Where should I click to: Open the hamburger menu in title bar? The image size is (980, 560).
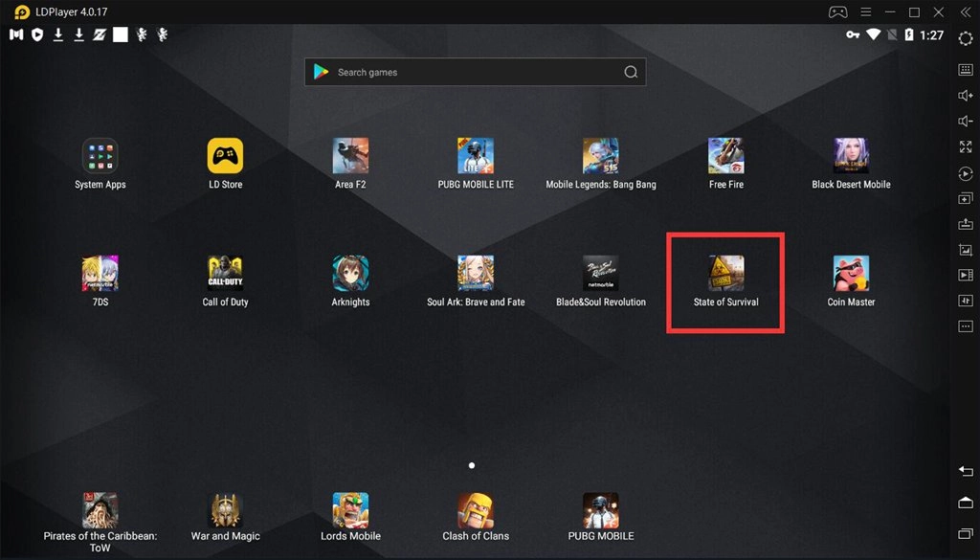point(865,11)
